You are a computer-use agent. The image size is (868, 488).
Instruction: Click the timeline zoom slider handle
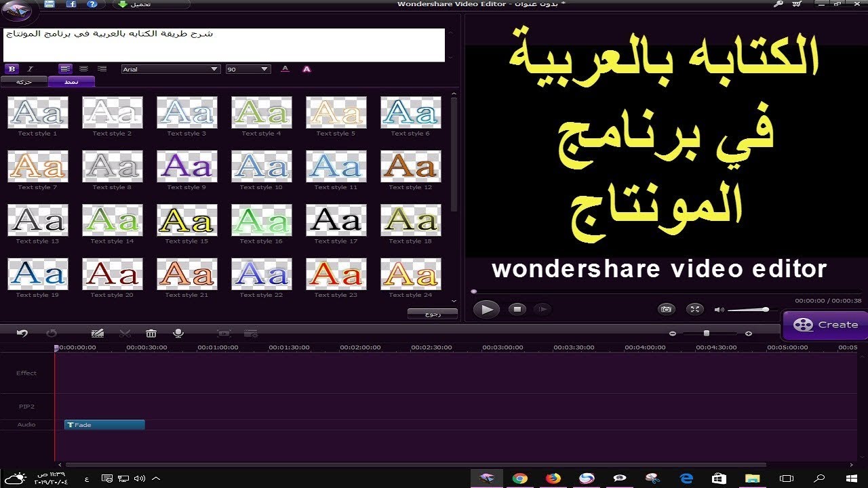click(706, 333)
